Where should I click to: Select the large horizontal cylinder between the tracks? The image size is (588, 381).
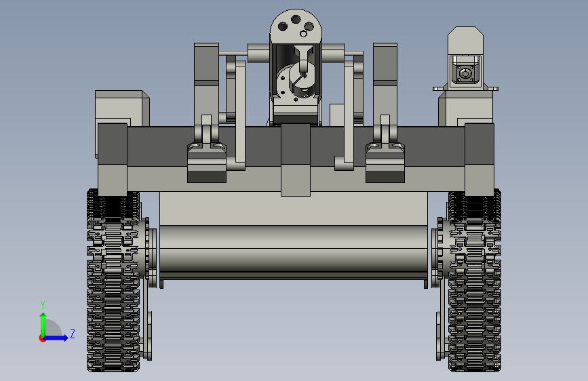294,249
